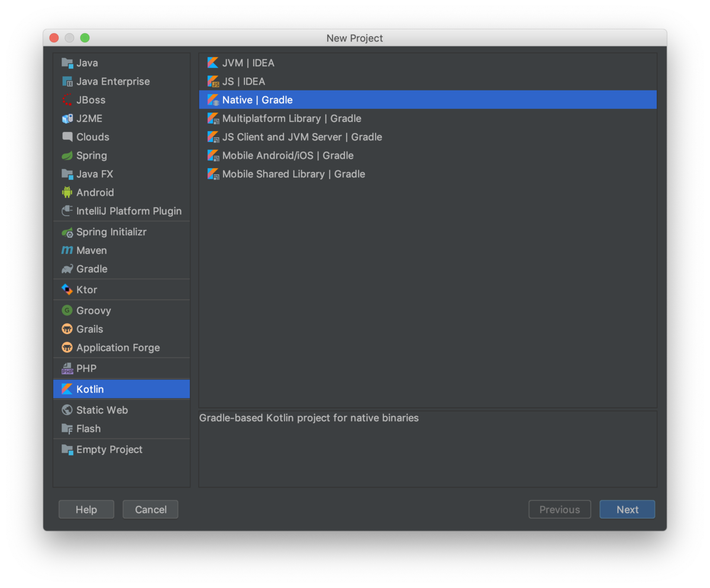
Task: Select the Kotlin label in sidebar
Action: [90, 389]
